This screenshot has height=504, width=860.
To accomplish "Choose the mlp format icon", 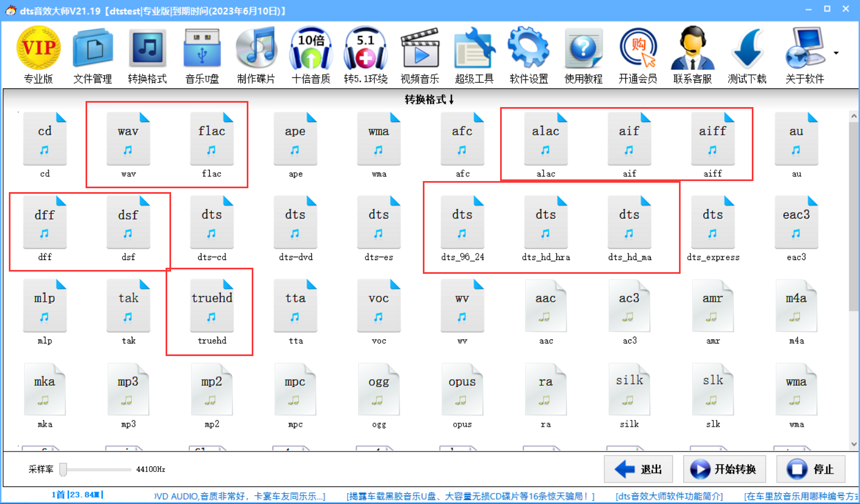I will pyautogui.click(x=45, y=311).
